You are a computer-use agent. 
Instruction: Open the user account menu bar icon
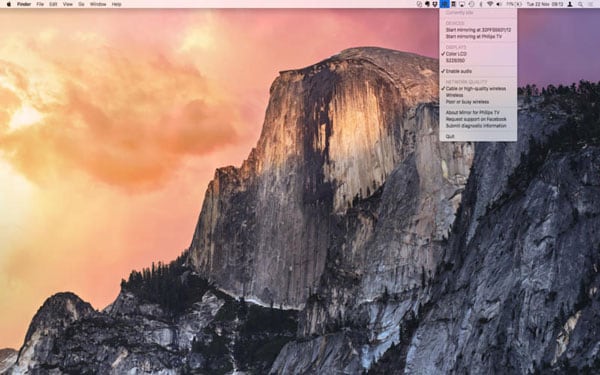coord(570,4)
